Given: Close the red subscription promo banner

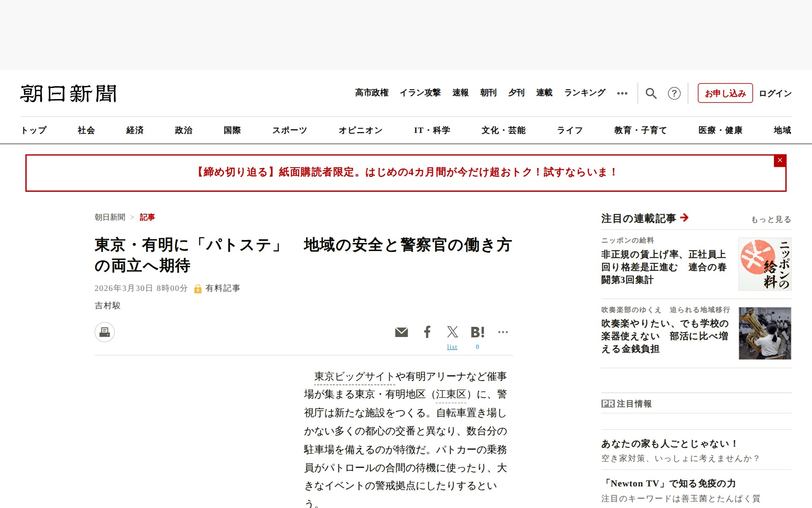Looking at the screenshot, I should (780, 160).
